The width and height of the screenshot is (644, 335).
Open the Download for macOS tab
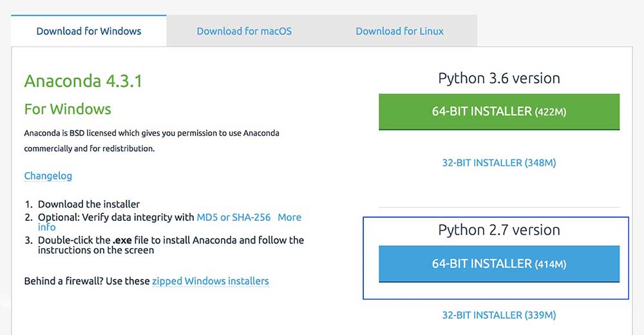click(x=244, y=31)
